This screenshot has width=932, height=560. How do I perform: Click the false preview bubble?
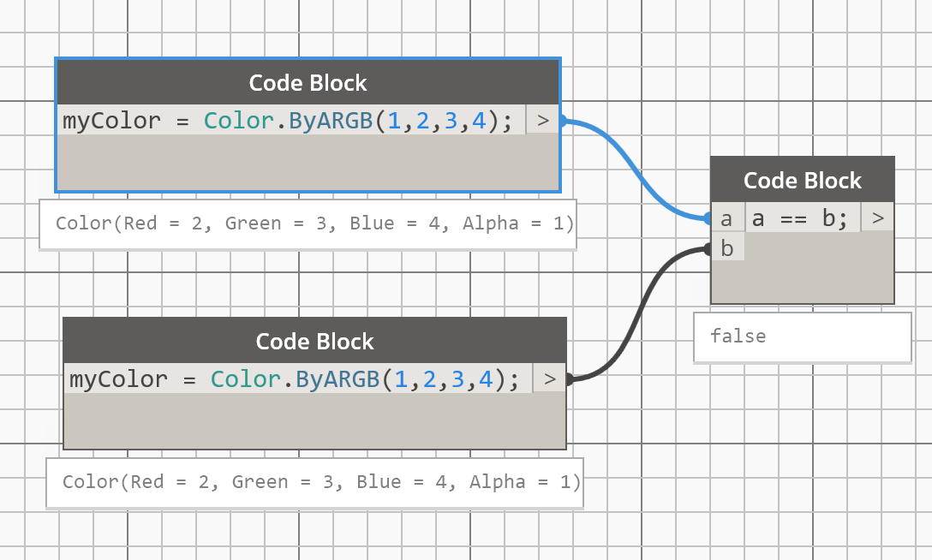(802, 337)
